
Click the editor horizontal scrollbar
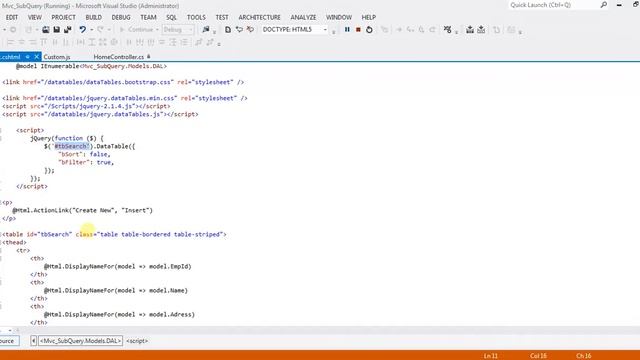click(x=327, y=330)
